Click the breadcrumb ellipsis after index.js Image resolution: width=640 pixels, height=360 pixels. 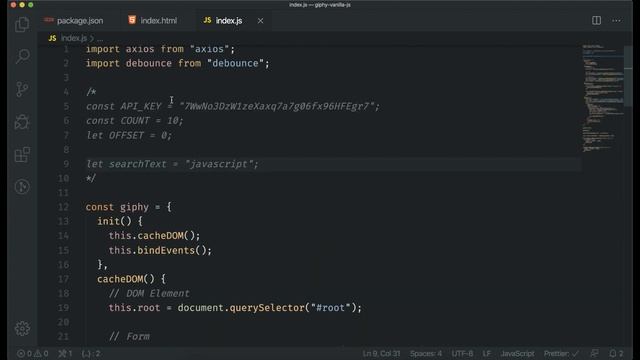[100, 38]
